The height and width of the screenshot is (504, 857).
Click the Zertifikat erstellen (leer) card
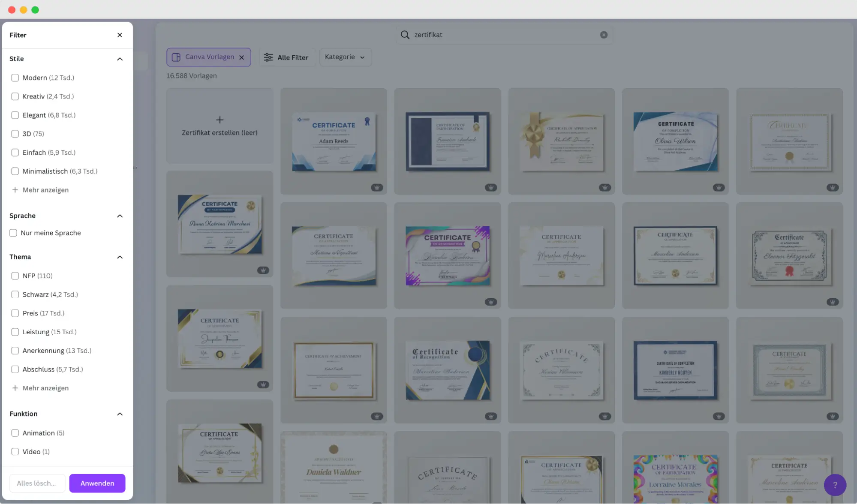(x=220, y=126)
